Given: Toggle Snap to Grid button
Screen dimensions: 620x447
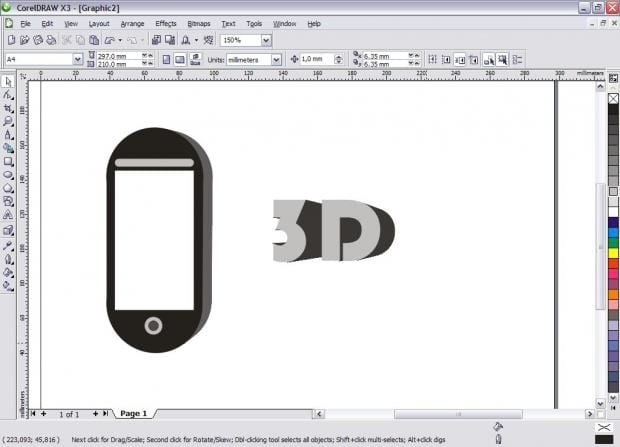Looking at the screenshot, I should click(x=433, y=60).
